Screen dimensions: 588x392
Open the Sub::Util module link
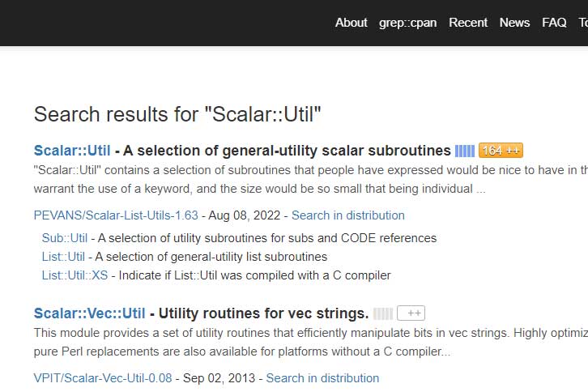[x=65, y=238]
